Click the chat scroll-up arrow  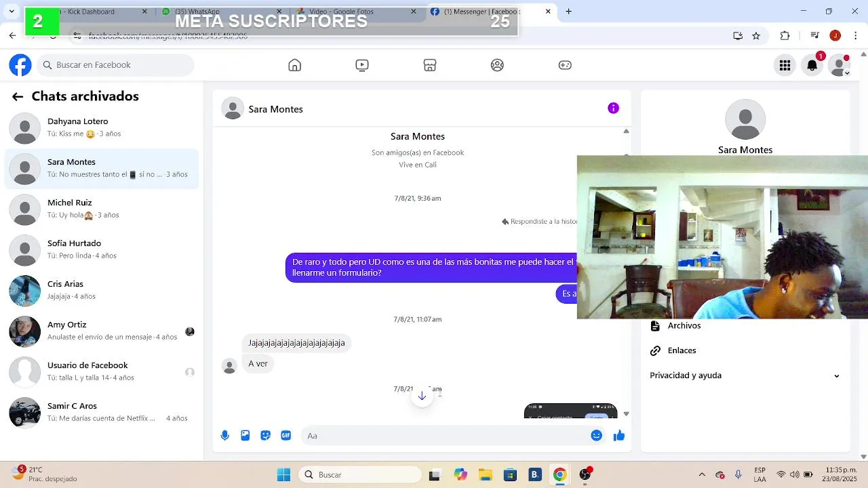[626, 131]
